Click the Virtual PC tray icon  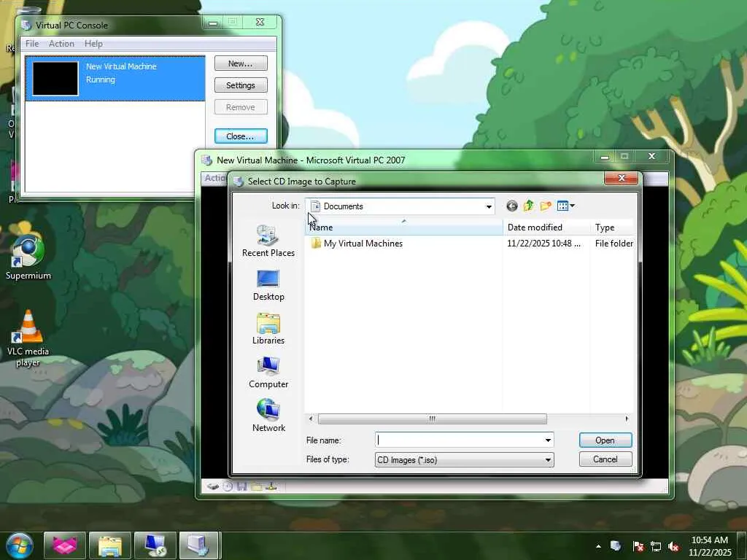pyautogui.click(x=616, y=546)
